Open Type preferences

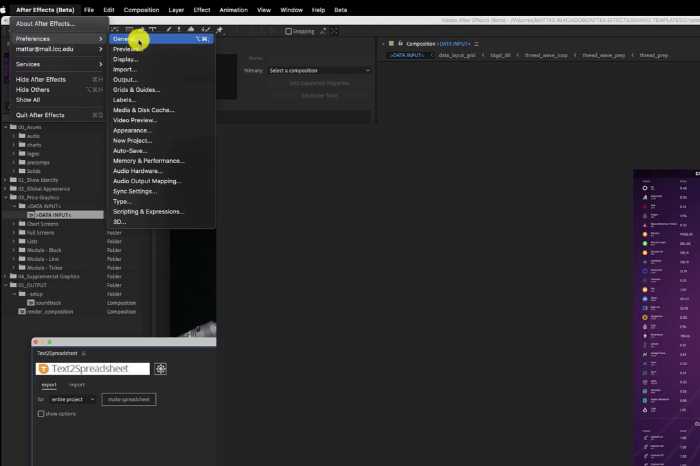click(x=162, y=201)
